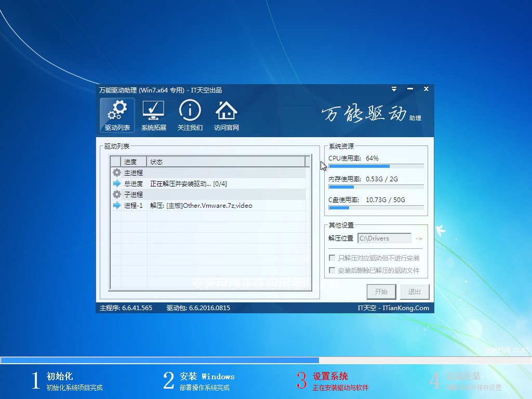Click the 总进度 row arrow icon

point(117,183)
